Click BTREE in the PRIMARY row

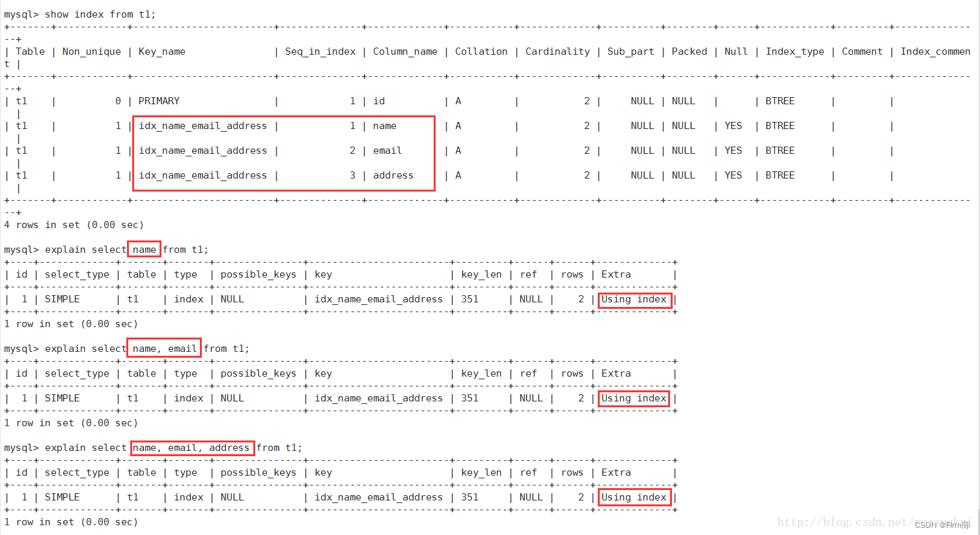coord(780,101)
